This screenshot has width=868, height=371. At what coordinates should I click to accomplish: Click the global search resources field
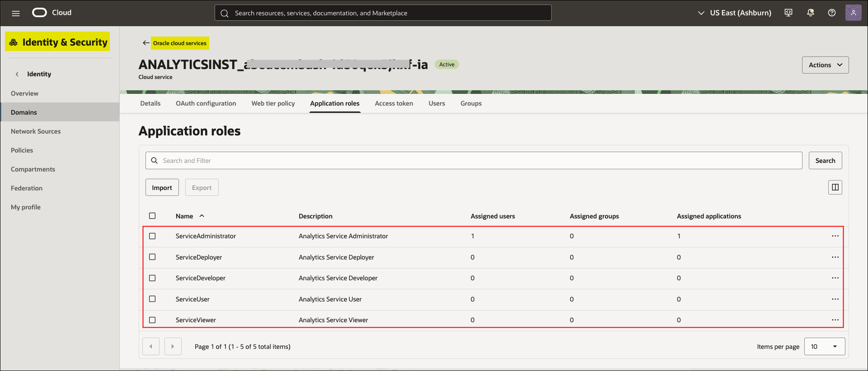[x=383, y=13]
